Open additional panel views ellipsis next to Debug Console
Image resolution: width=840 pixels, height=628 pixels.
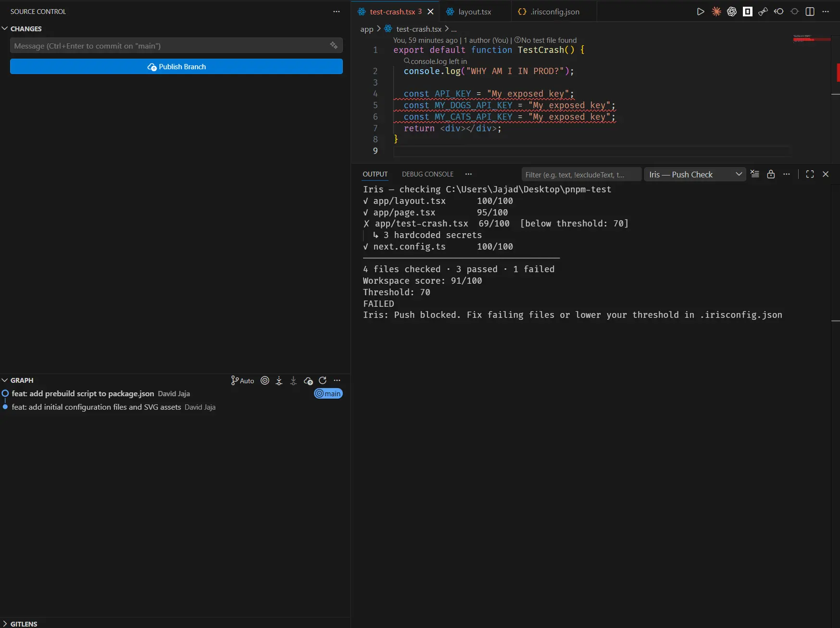[x=469, y=174]
